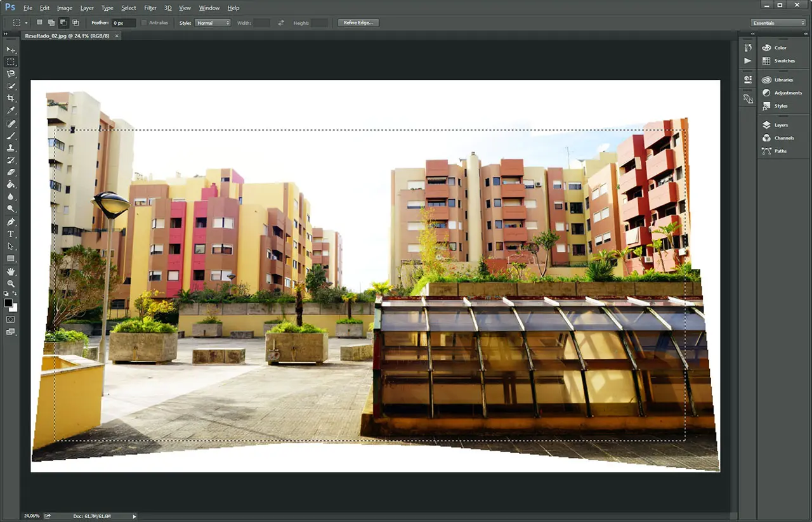Toggle Quick Mask mode

(11, 320)
